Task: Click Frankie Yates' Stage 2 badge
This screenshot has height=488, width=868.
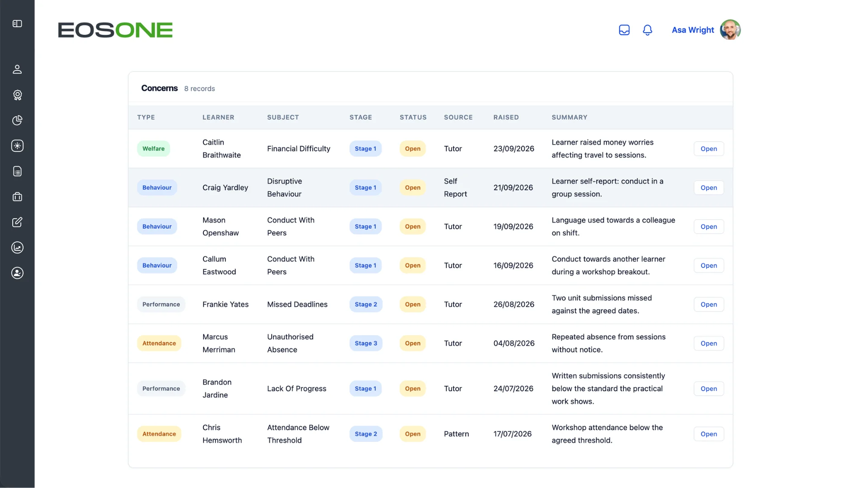Action: point(366,304)
